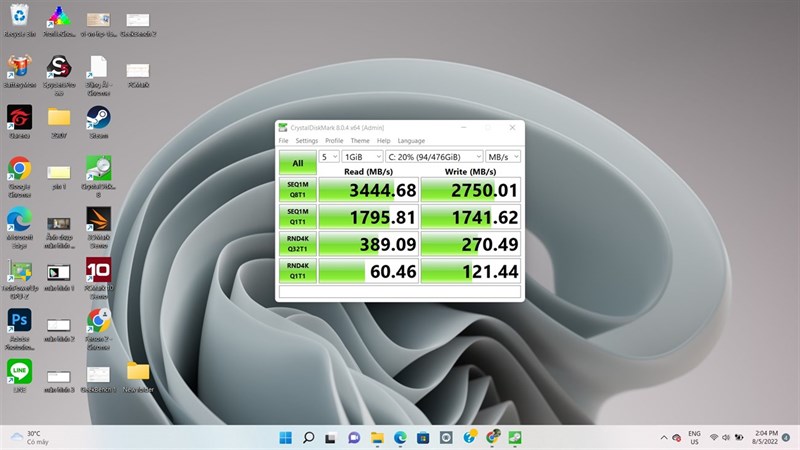This screenshot has height=450, width=800.
Task: Open the Wi-Fi network tray icon
Action: pos(714,438)
